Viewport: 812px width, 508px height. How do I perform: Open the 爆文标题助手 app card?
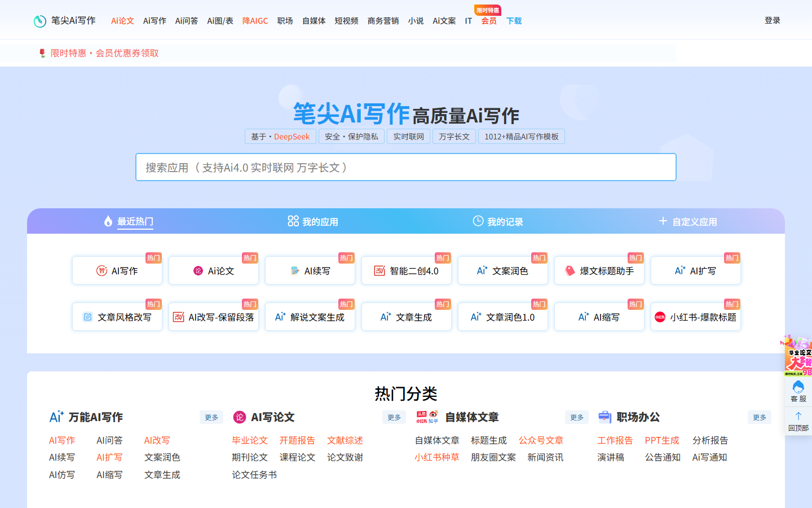pos(599,270)
